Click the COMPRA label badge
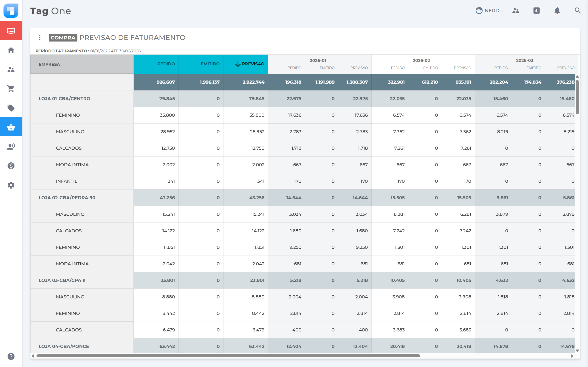The width and height of the screenshot is (588, 367). (63, 38)
